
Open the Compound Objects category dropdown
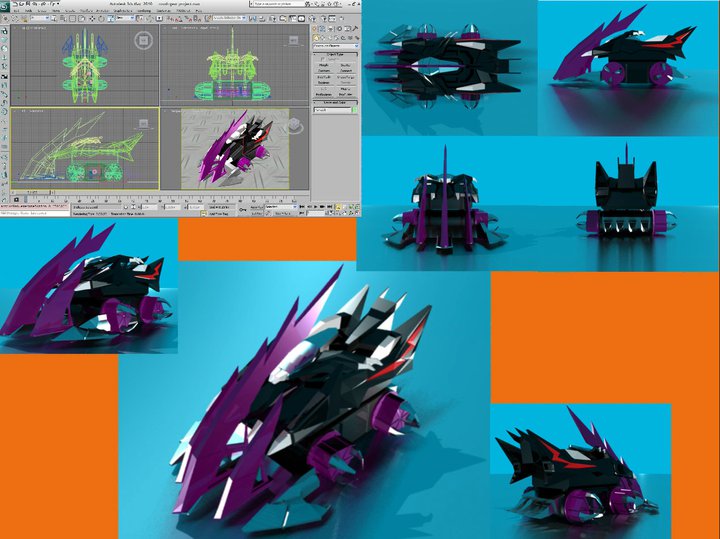336,46
